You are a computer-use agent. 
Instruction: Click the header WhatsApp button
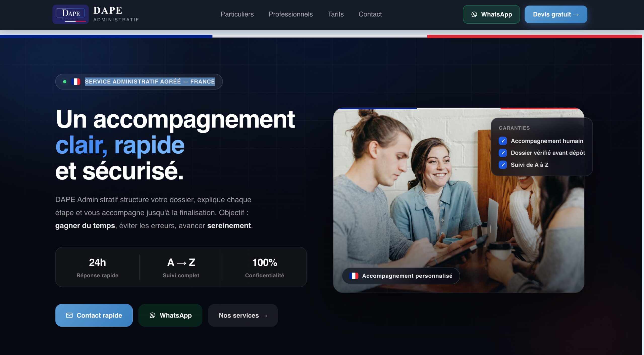[491, 14]
